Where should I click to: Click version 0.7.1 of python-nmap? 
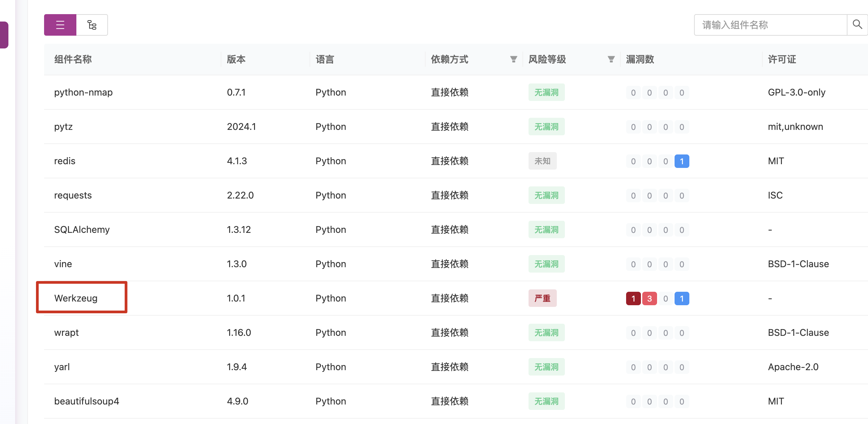(x=236, y=92)
